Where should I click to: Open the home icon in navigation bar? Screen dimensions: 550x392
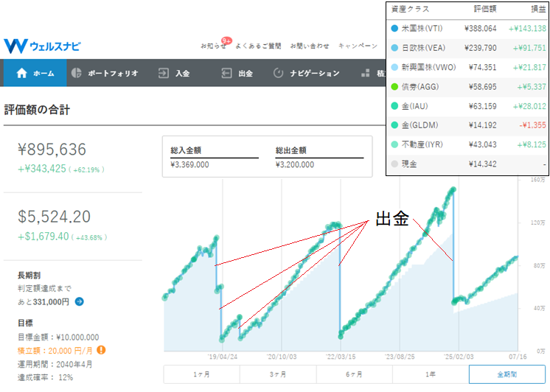21,73
